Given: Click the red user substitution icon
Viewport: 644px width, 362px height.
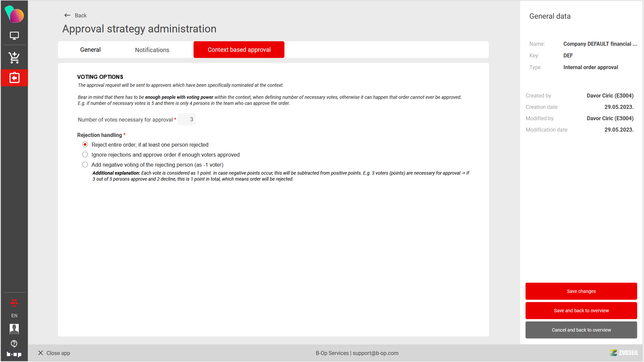Looking at the screenshot, I should [x=14, y=303].
